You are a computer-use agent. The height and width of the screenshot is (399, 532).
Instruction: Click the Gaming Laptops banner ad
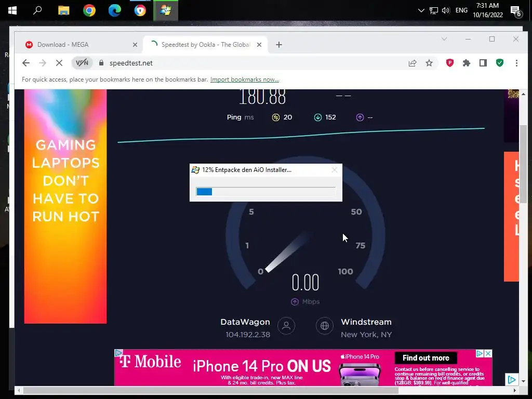[65, 206]
